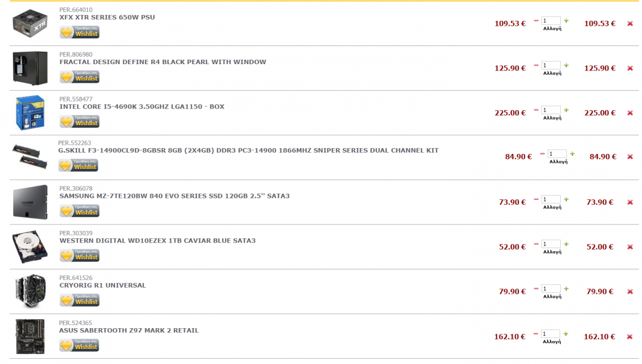This screenshot has width=642, height=364.
Task: Click plus icon for G.Skill Sniper RAM
Action: (572, 154)
